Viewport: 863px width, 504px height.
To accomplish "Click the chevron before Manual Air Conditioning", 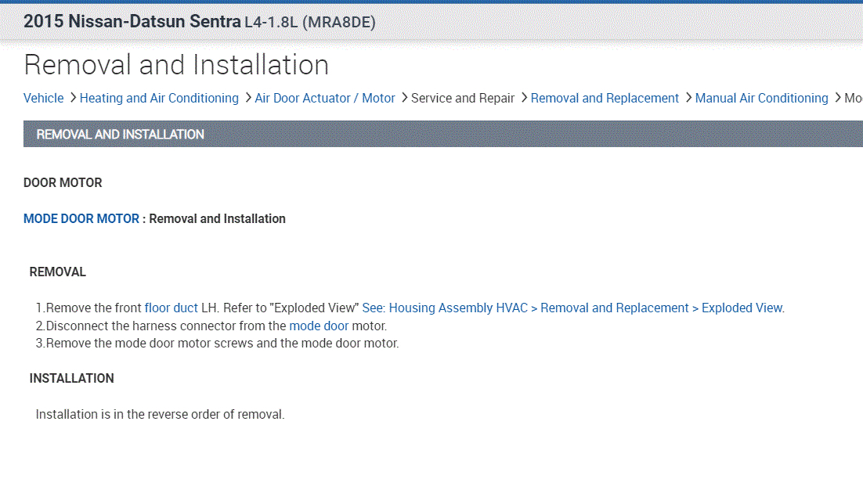I will tap(688, 98).
